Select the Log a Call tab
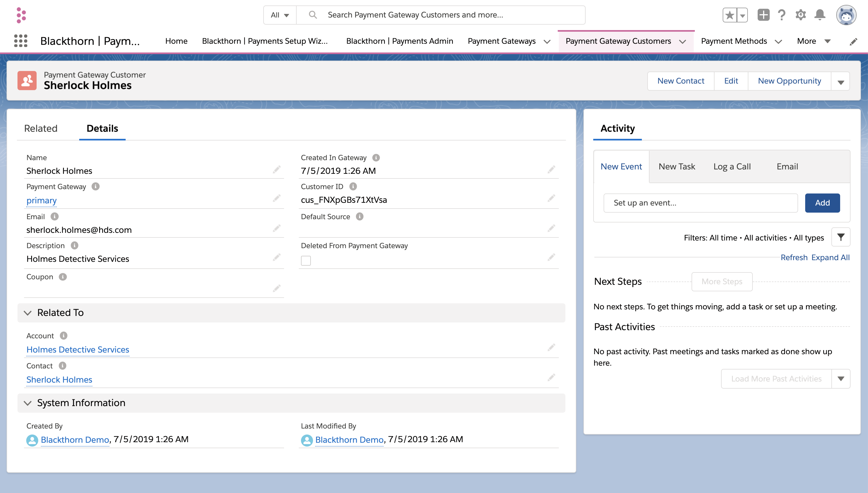Screen dimensions: 868x493 click(732, 167)
